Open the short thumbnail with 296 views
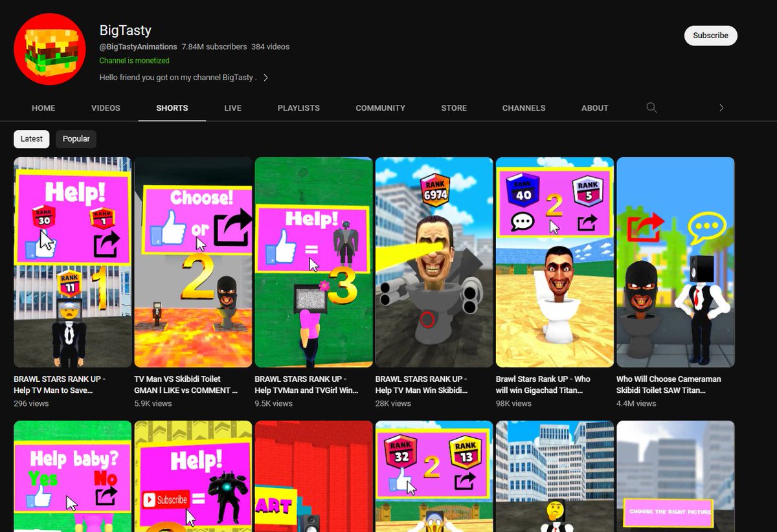 tap(73, 262)
